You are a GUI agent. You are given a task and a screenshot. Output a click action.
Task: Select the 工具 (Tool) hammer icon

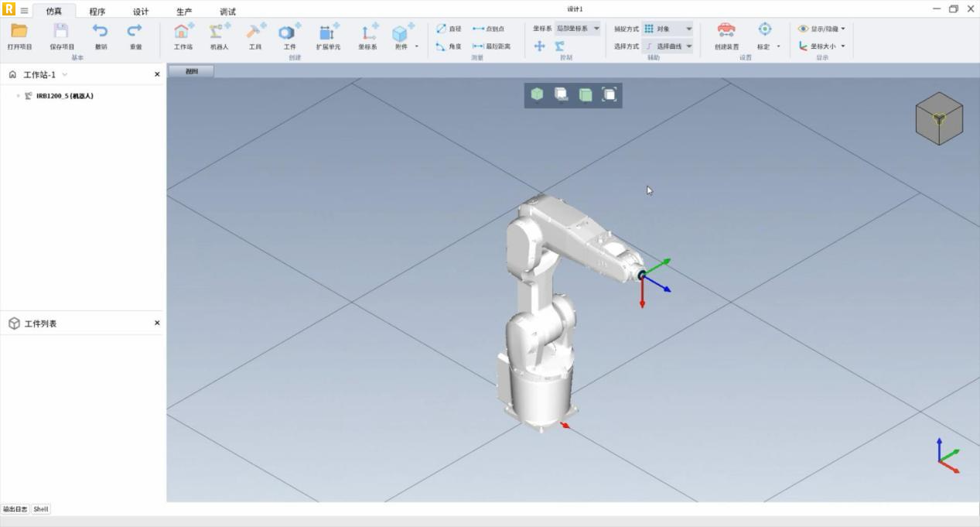click(x=254, y=32)
